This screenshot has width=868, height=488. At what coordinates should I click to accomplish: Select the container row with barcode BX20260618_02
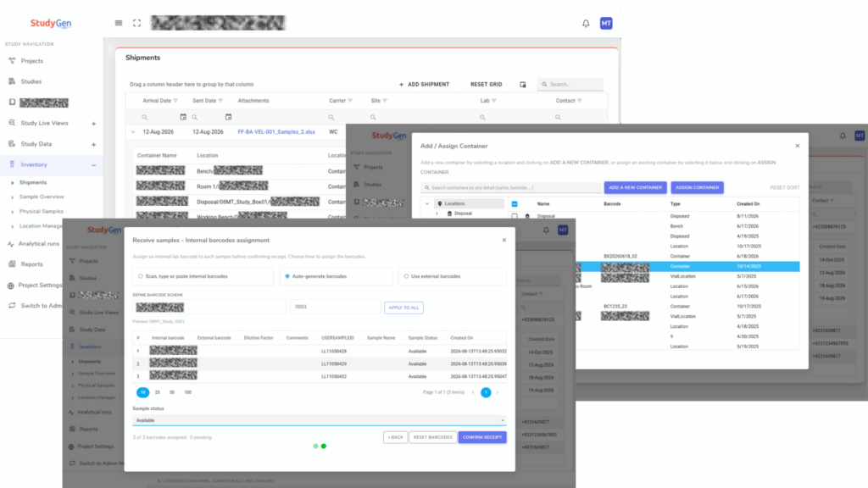pos(687,256)
